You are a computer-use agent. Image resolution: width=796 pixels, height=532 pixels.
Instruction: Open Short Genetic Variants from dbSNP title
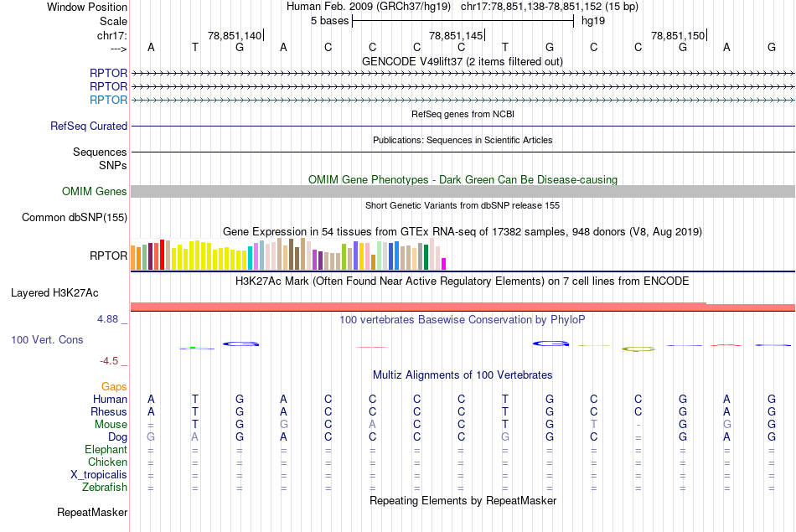463,205
